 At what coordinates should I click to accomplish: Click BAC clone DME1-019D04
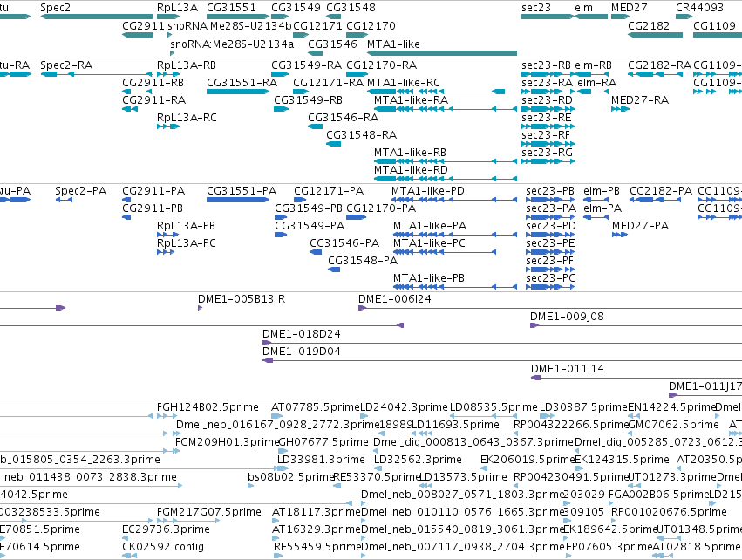click(502, 361)
